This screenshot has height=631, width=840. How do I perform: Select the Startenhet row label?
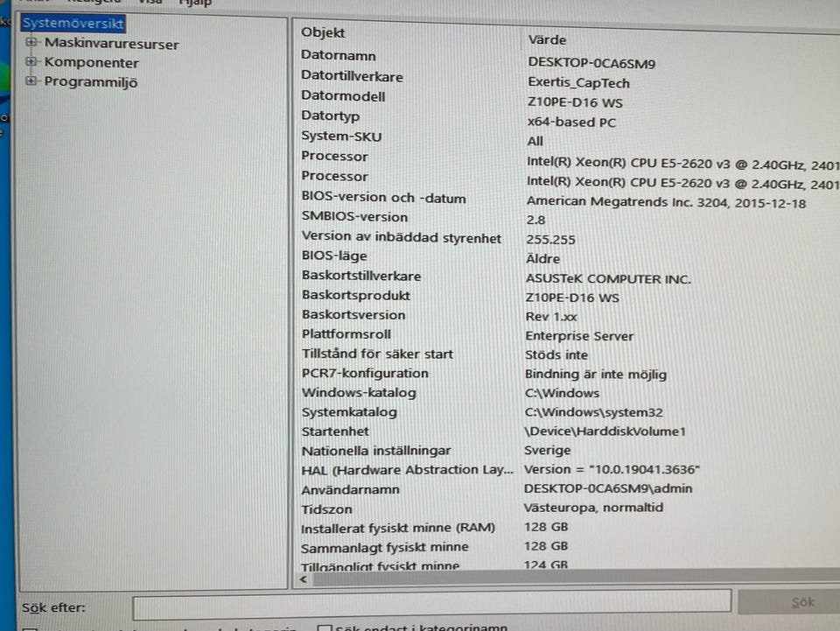click(335, 431)
